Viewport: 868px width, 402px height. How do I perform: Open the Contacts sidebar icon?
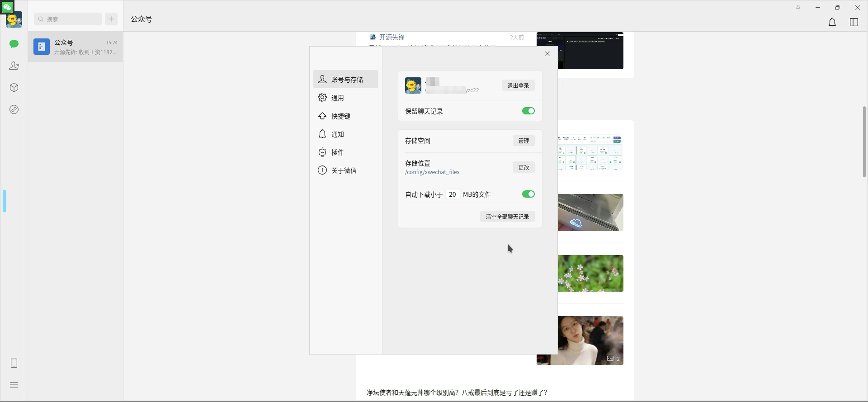14,66
